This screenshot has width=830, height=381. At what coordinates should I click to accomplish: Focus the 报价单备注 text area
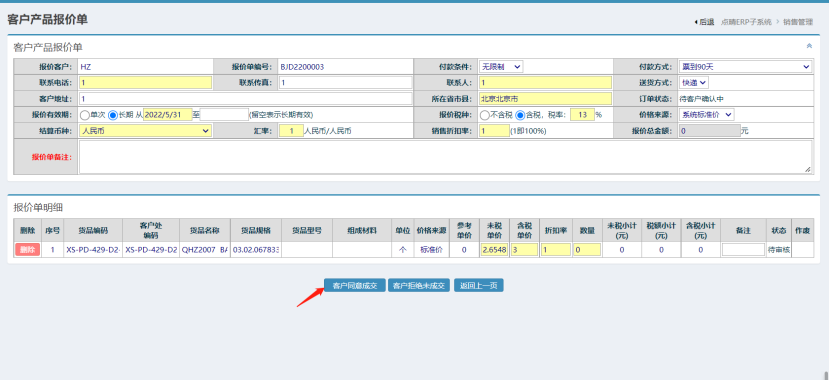point(445,157)
